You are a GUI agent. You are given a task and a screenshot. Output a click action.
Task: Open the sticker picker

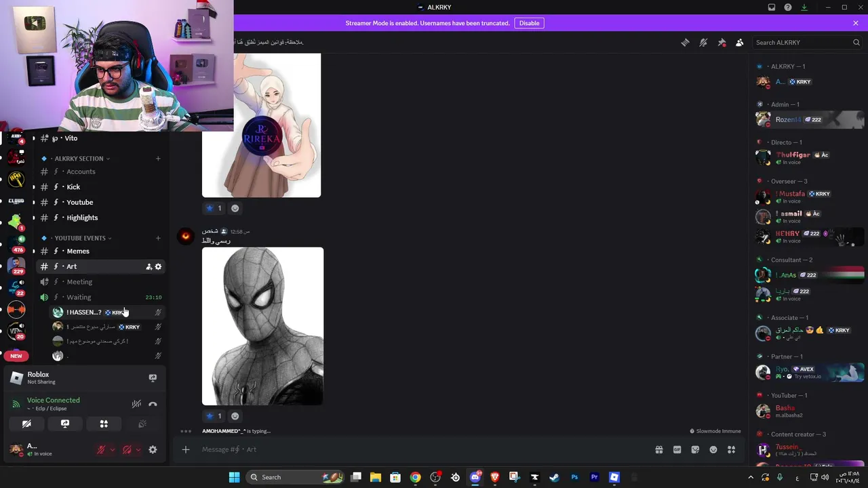[695, 449]
